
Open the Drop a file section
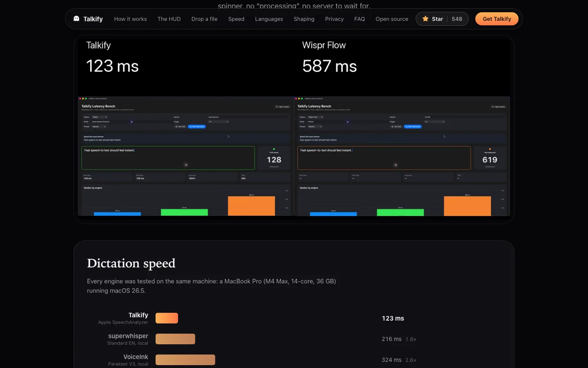point(204,19)
